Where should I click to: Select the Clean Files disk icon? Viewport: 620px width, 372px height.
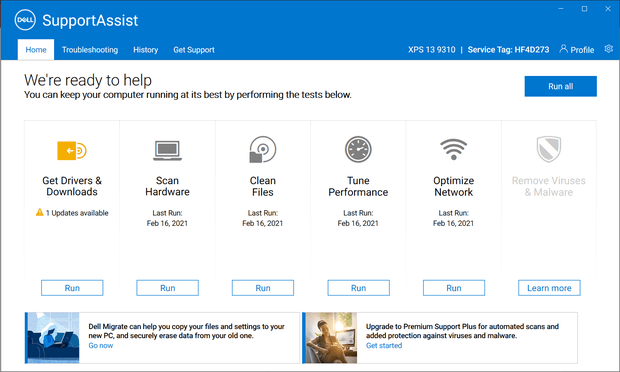tap(263, 149)
